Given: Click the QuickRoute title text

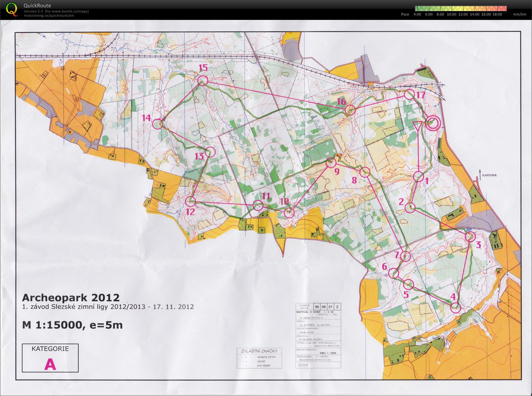Looking at the screenshot, I should click(37, 5).
